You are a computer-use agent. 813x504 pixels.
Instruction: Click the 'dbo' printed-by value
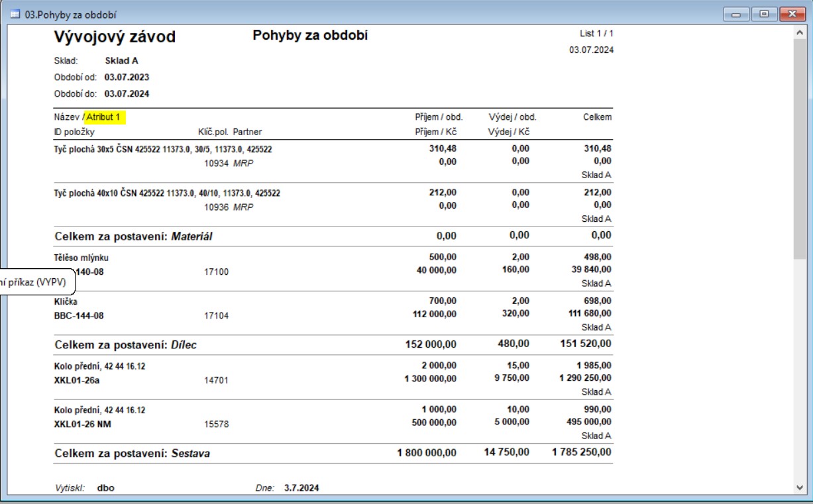(105, 488)
